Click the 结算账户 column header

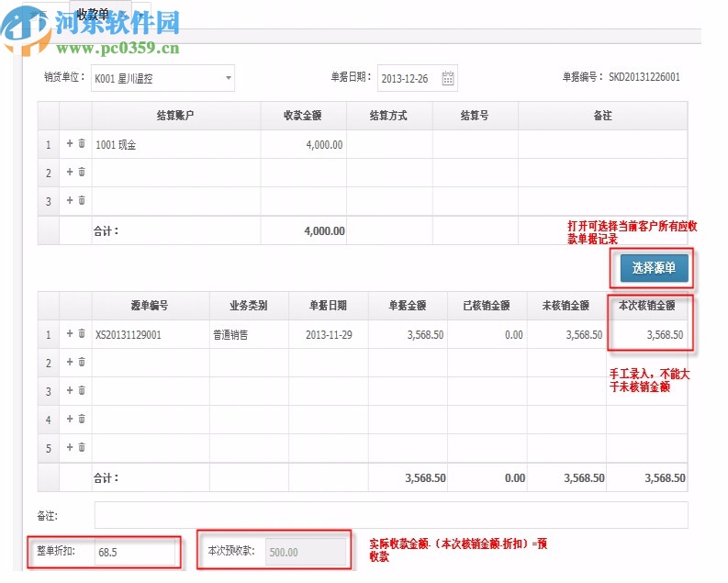point(176,116)
